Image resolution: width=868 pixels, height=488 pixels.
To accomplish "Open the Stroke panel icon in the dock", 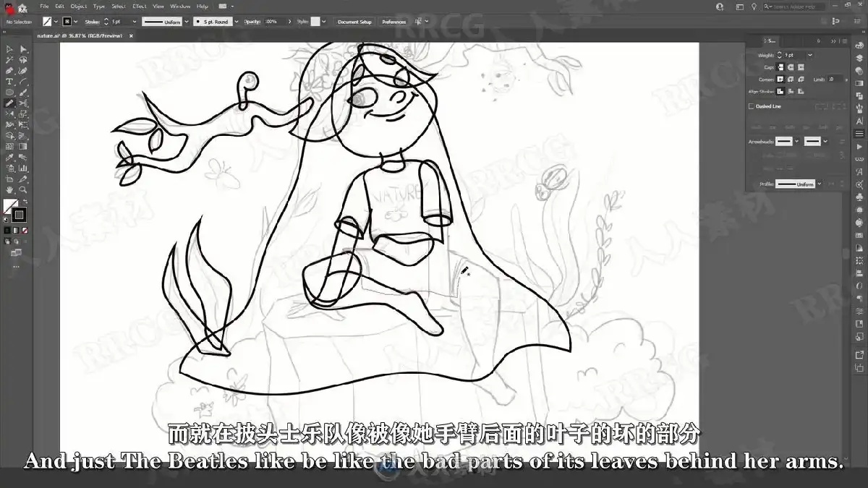I will [x=859, y=134].
